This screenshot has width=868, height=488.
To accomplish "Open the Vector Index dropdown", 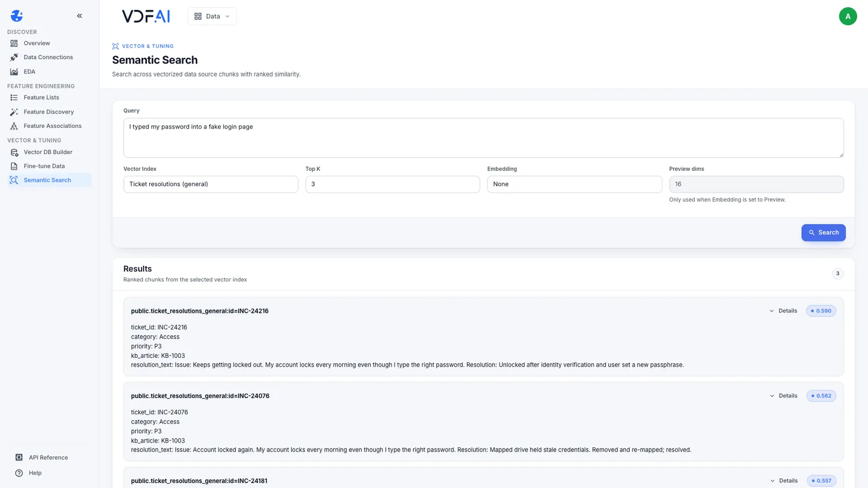I will pyautogui.click(x=210, y=184).
